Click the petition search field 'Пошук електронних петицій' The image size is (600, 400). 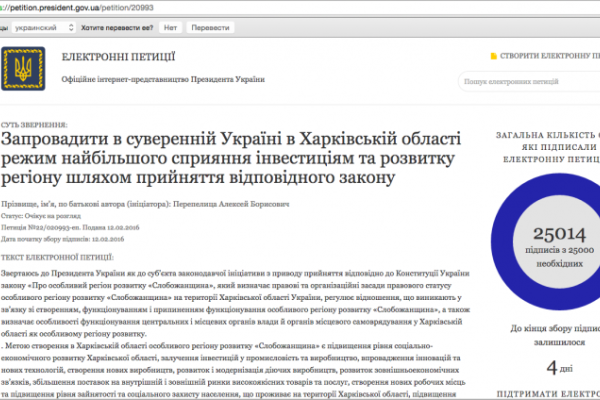pyautogui.click(x=529, y=82)
